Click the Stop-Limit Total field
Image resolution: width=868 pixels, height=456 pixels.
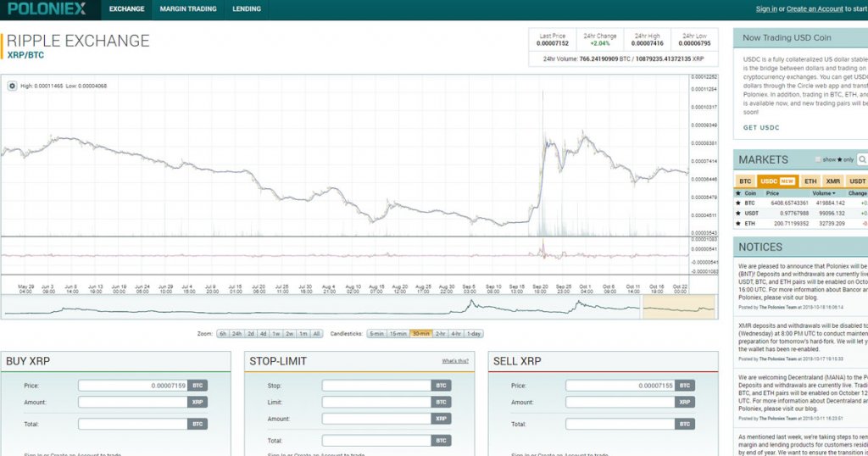click(376, 441)
